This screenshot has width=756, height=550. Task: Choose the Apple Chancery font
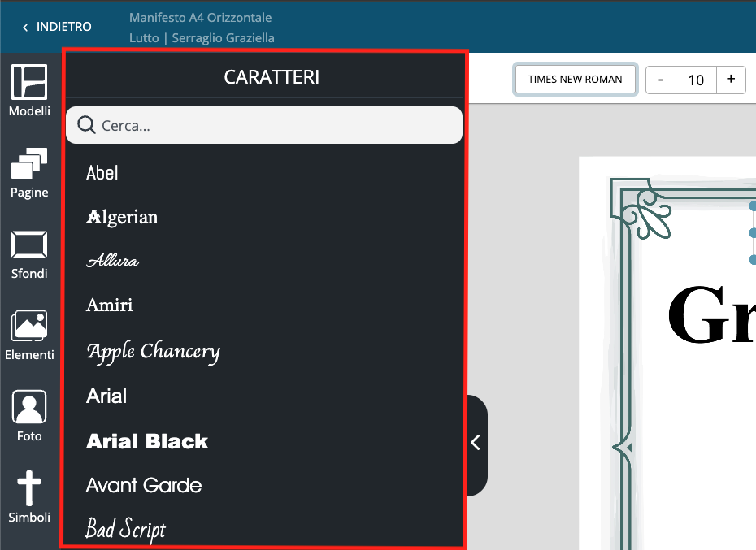coord(153,352)
